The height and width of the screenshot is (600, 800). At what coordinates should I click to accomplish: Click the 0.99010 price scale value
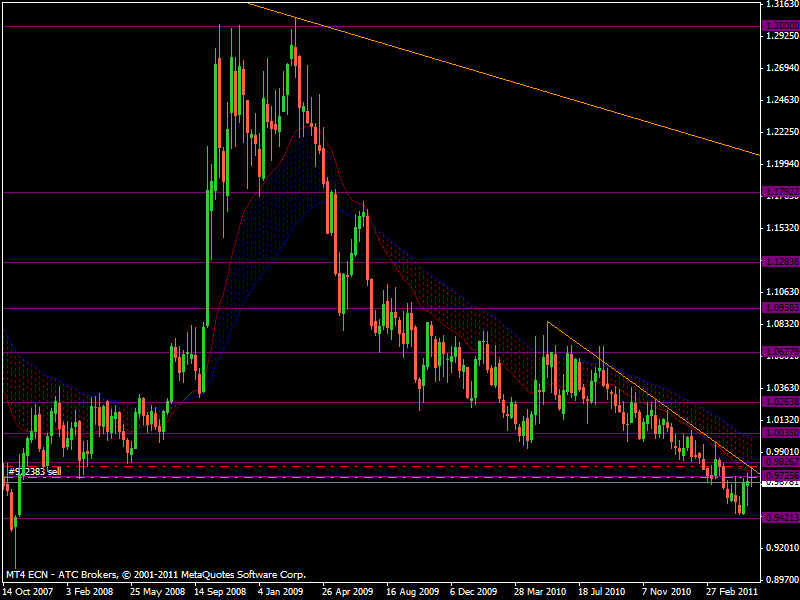782,452
